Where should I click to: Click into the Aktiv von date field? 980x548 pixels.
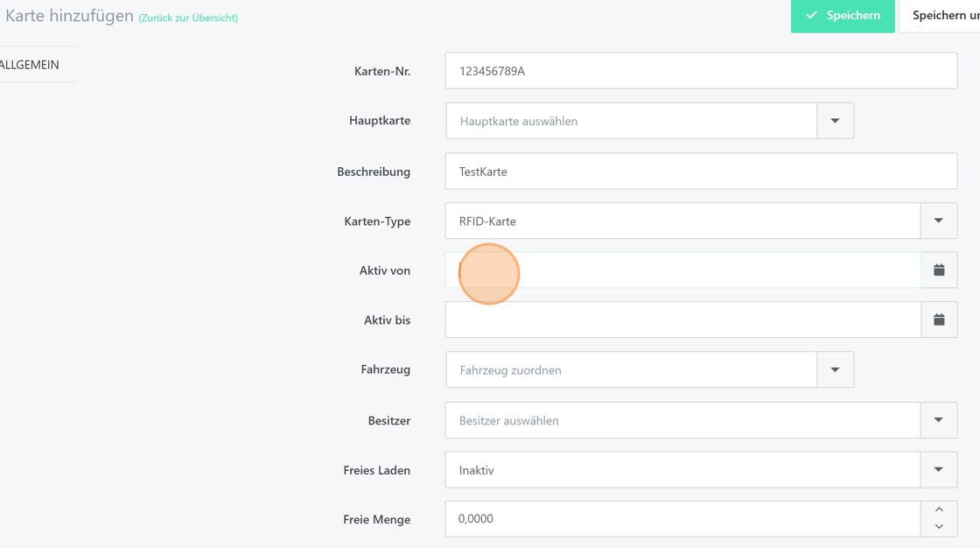pos(682,270)
